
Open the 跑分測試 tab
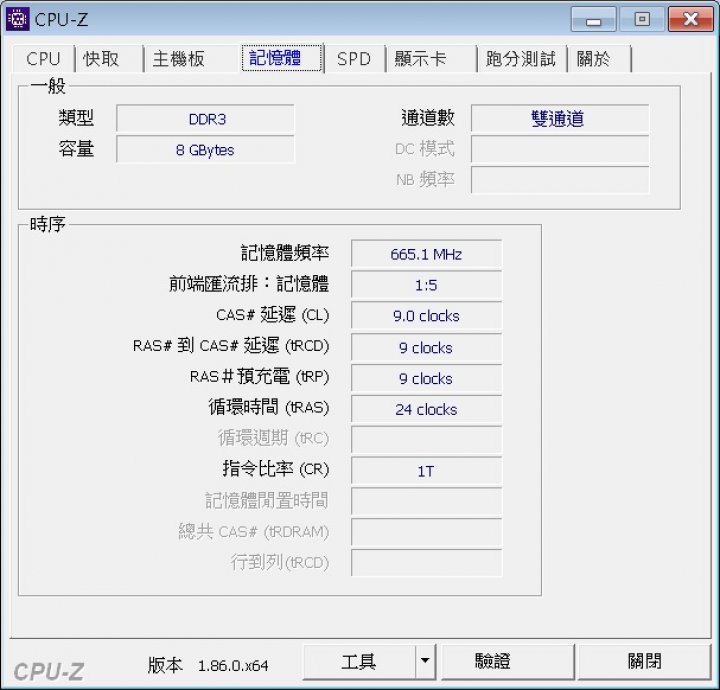[x=522, y=59]
